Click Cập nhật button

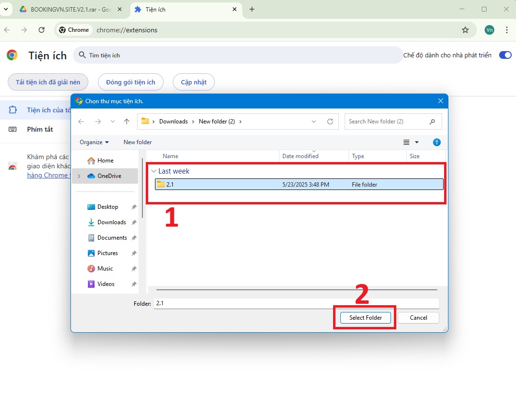(194, 82)
